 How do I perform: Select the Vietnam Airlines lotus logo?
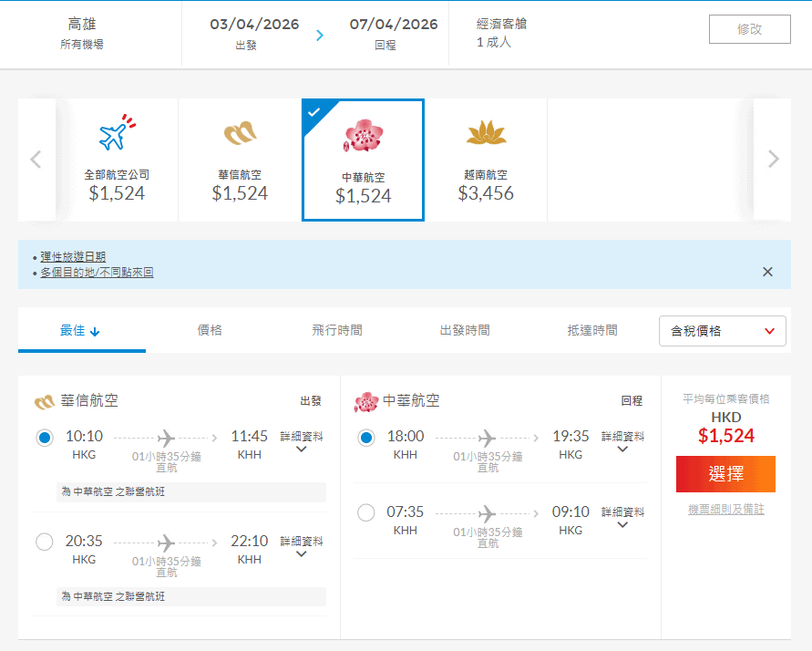(486, 135)
